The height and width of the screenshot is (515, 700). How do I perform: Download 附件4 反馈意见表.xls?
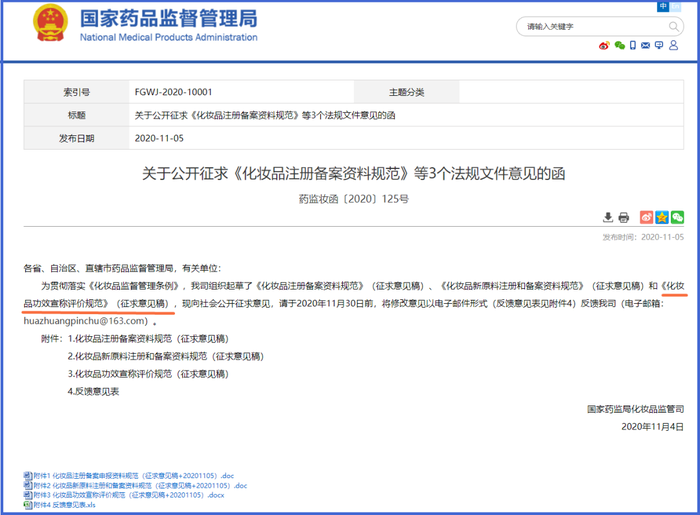[x=64, y=505]
